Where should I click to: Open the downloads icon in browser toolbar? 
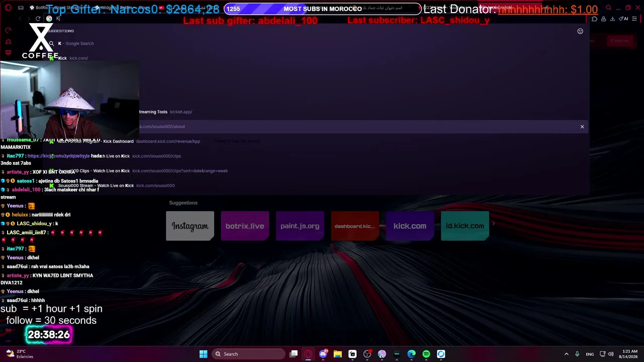[x=612, y=19]
